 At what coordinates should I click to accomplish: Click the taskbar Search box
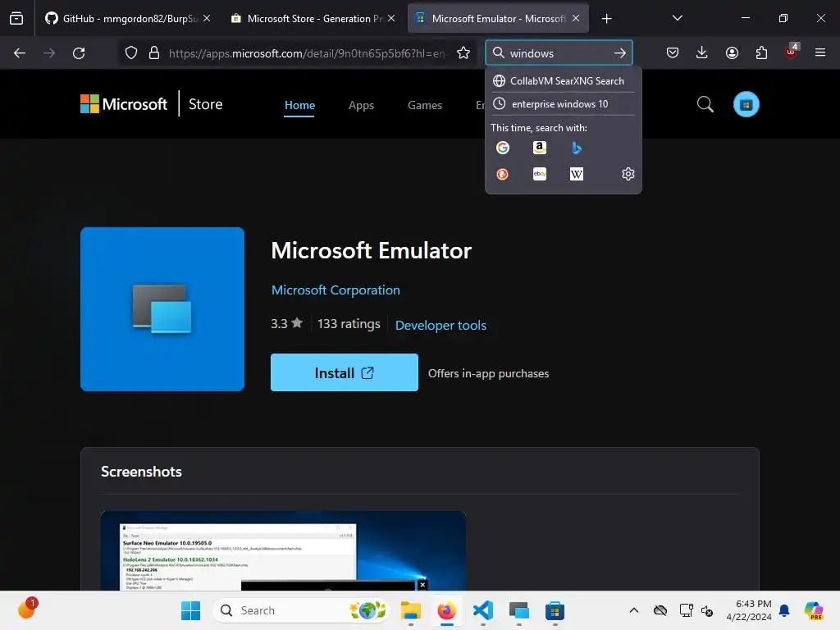(x=302, y=610)
